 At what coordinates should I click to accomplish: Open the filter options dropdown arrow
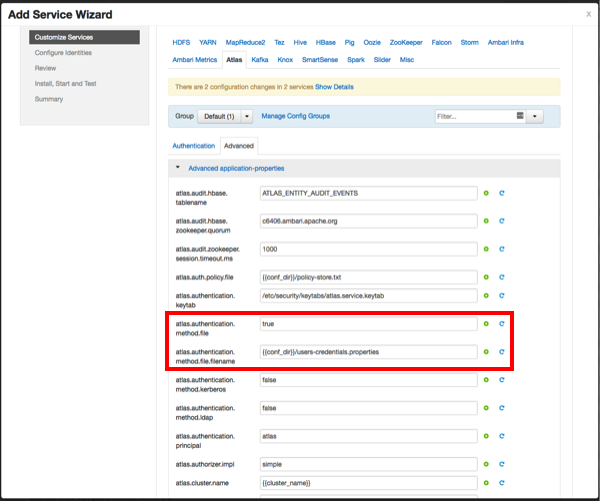click(x=535, y=117)
